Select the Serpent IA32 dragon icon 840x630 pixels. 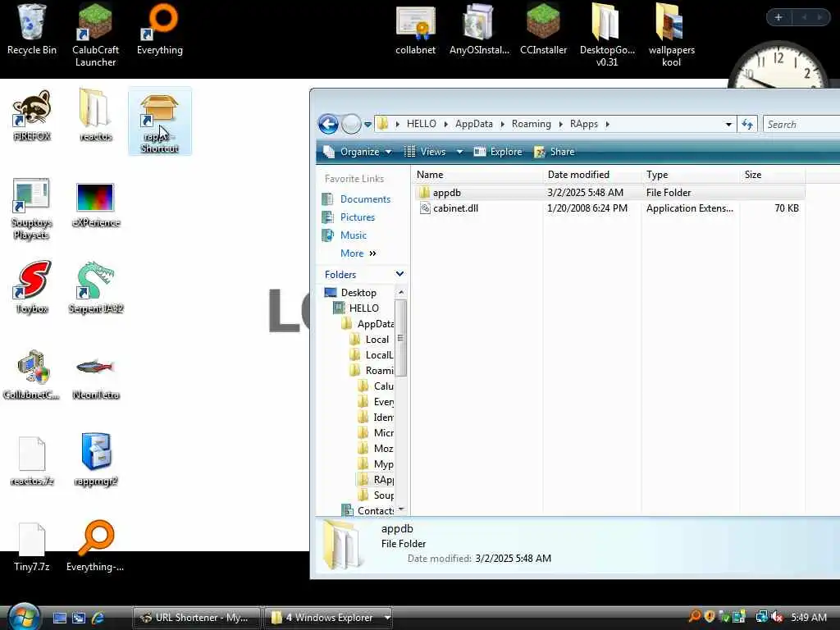point(95,288)
